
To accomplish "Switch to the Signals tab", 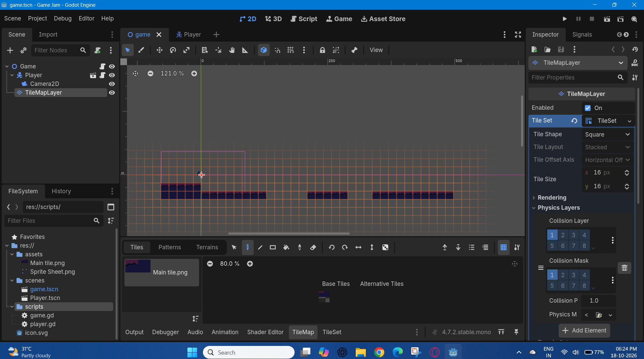I will click(582, 35).
